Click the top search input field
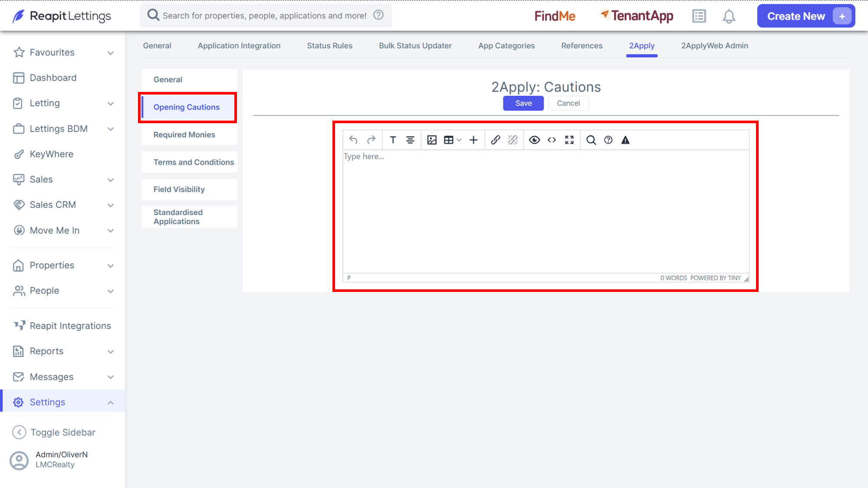 (266, 16)
